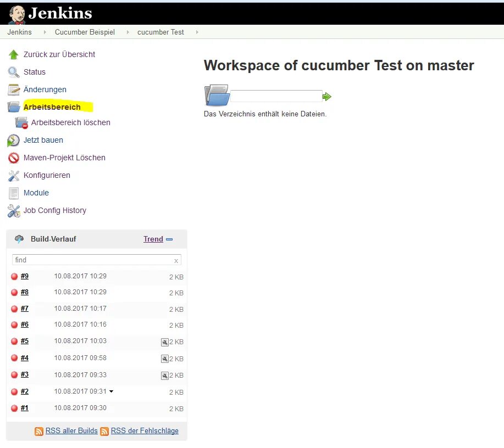Screen dimensions: 504x448
Task: Open cucumber Test breadcrumb
Action: tap(160, 32)
